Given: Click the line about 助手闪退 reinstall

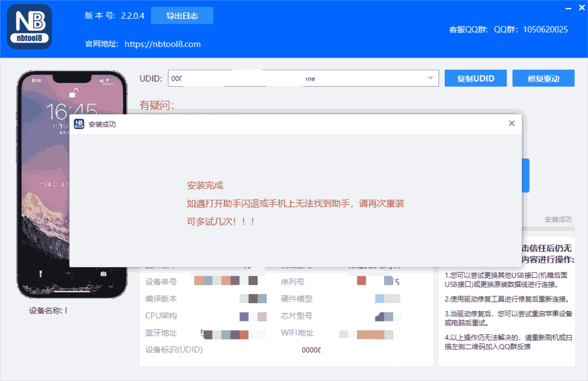Looking at the screenshot, I should 296,204.
